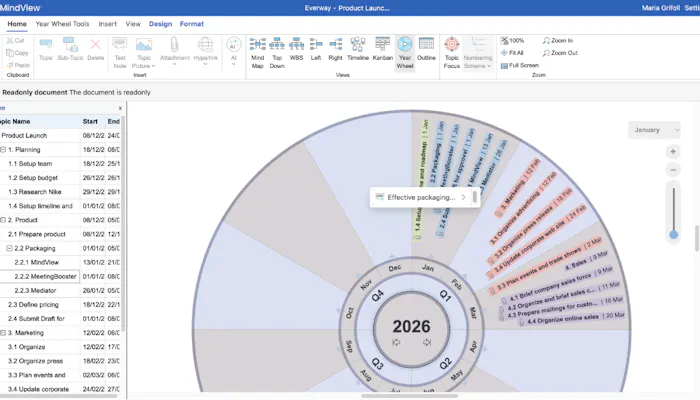Select the 1.1 Setup team row
The height and width of the screenshot is (400, 700).
[x=60, y=163]
